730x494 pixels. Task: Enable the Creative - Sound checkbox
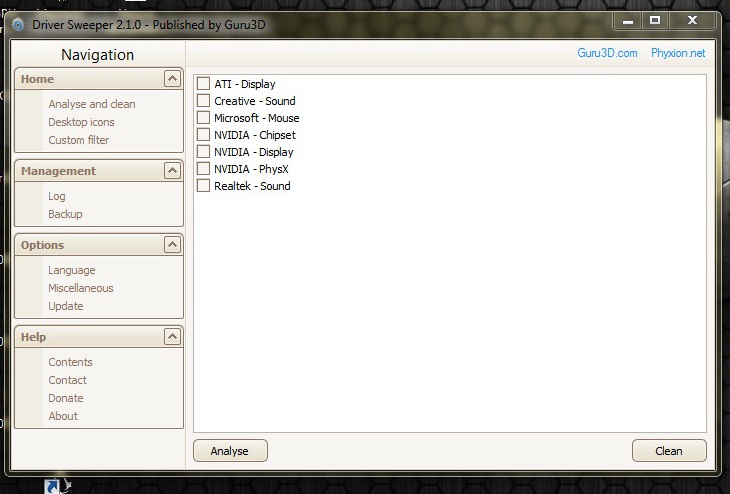pos(204,101)
